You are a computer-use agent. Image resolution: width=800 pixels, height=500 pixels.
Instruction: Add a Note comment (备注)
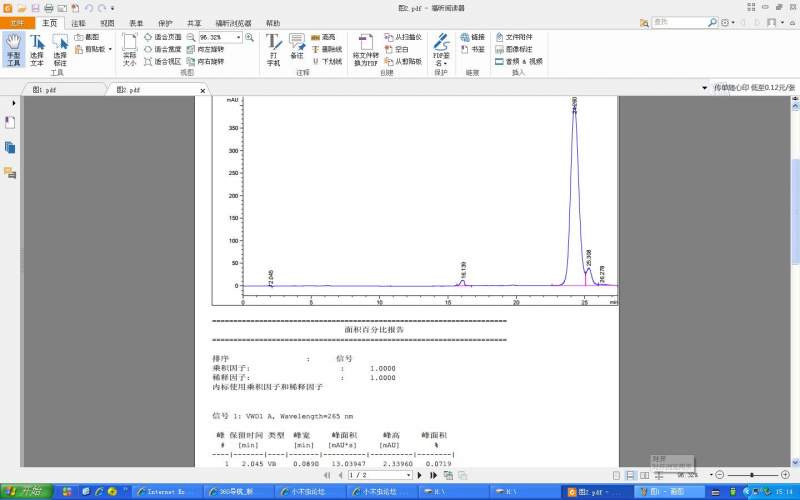tap(297, 47)
